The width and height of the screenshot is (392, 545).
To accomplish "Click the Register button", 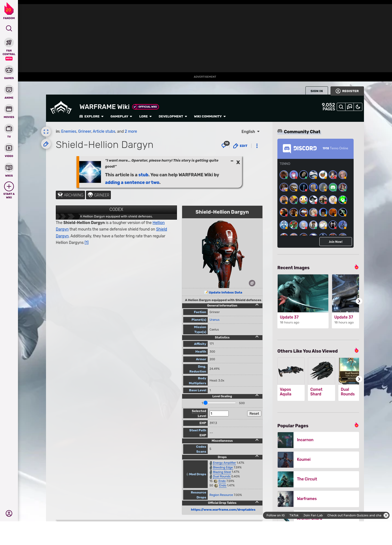I will click(347, 91).
